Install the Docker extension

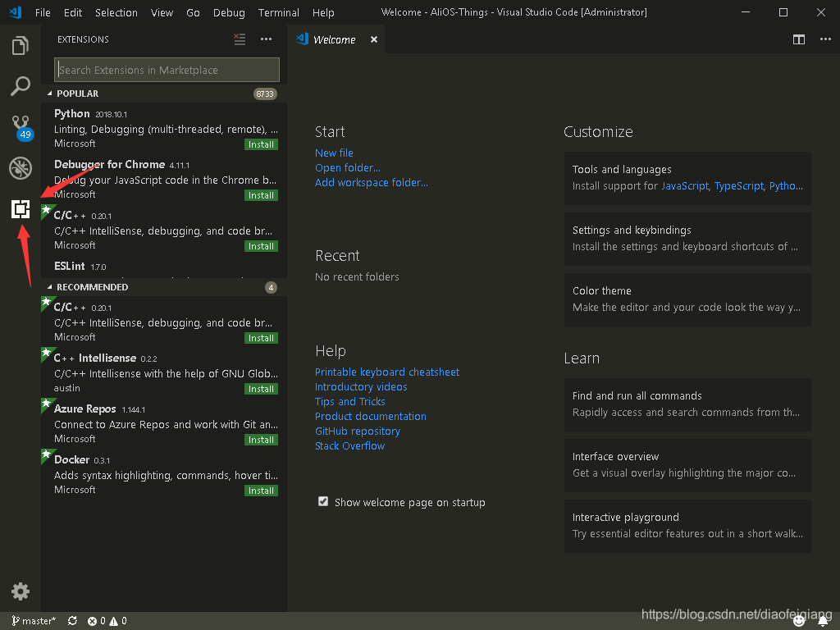coord(261,491)
